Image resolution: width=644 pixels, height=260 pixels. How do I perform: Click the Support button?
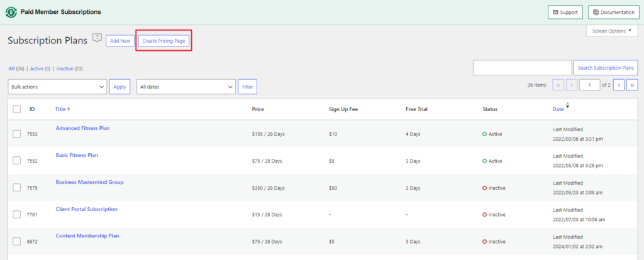[565, 13]
